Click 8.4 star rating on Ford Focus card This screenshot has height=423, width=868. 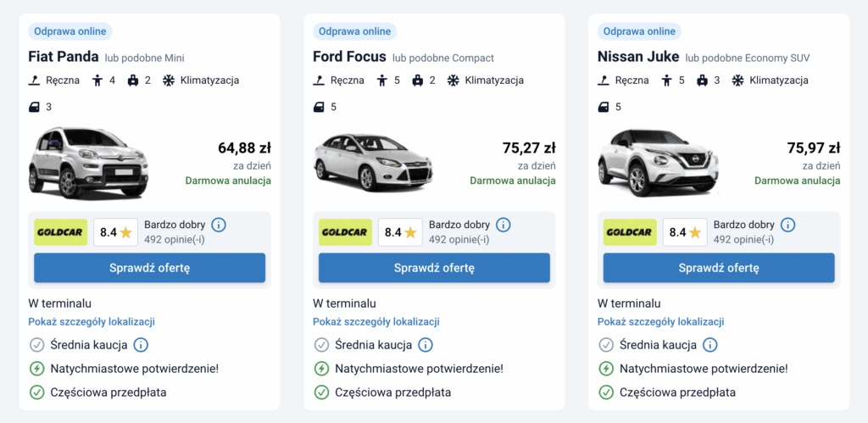(400, 232)
